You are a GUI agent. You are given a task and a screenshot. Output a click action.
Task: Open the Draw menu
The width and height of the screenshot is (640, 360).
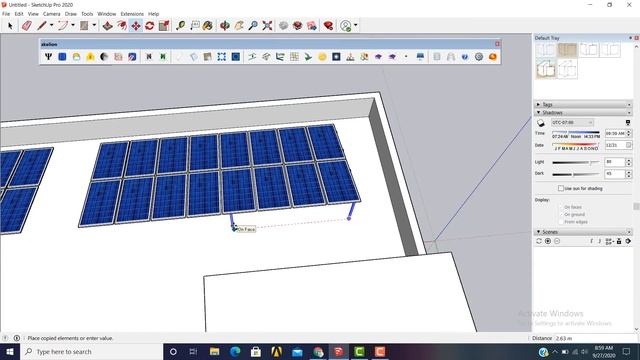coord(71,14)
